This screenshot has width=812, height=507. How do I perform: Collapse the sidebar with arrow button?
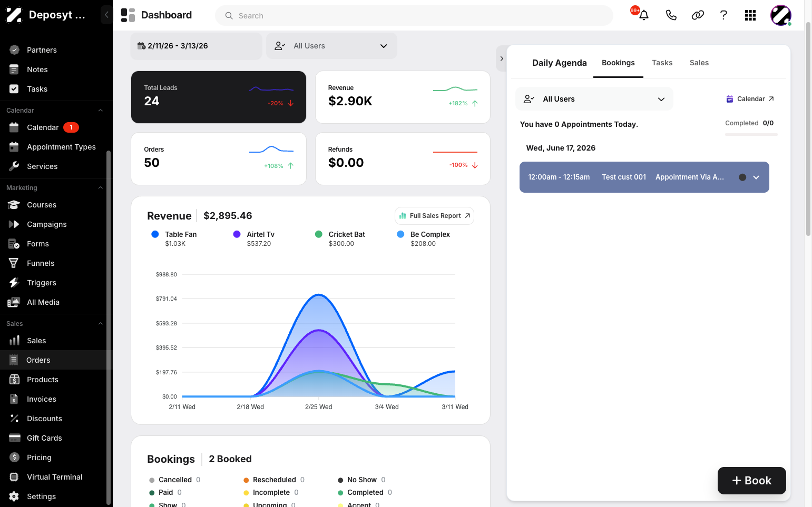coord(106,15)
